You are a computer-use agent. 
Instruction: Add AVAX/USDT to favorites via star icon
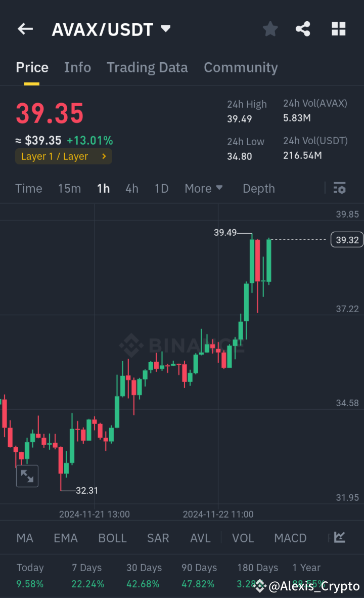(x=270, y=29)
